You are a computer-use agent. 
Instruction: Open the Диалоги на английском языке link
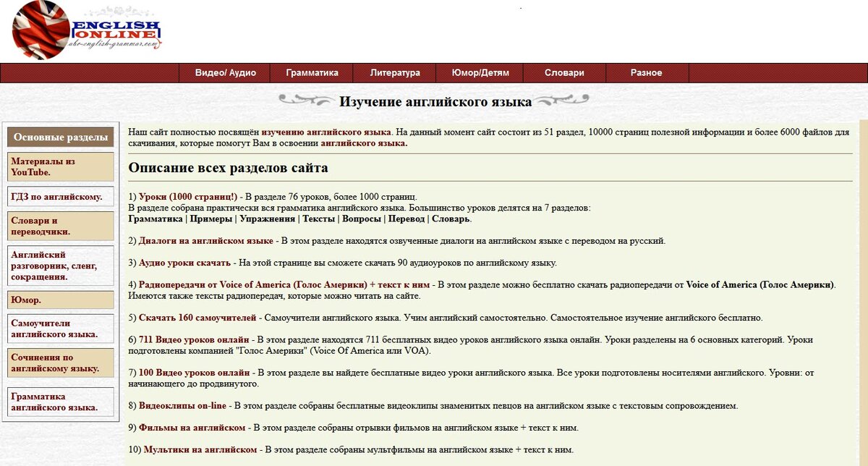206,240
